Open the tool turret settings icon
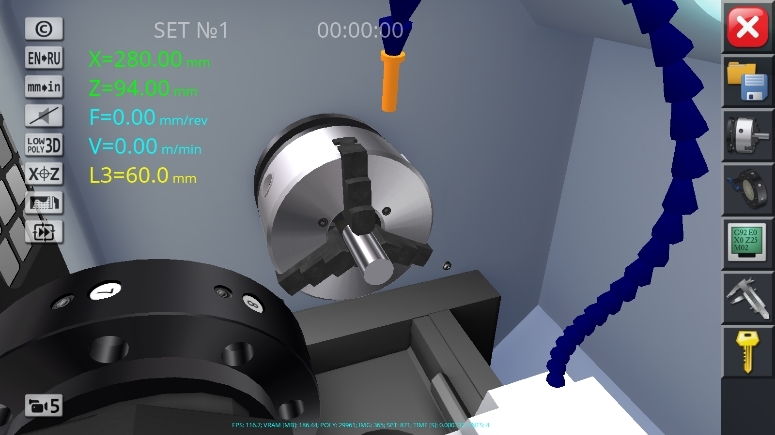This screenshot has width=775, height=435. 747,190
